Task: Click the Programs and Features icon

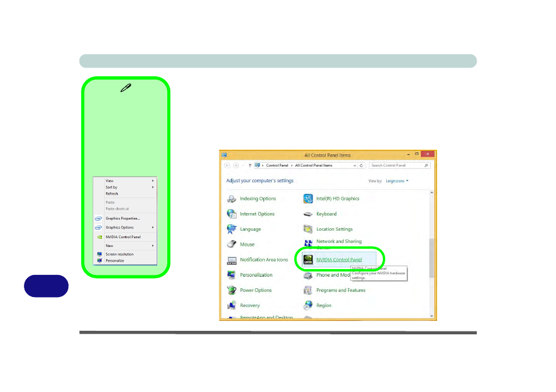Action: 308,290
